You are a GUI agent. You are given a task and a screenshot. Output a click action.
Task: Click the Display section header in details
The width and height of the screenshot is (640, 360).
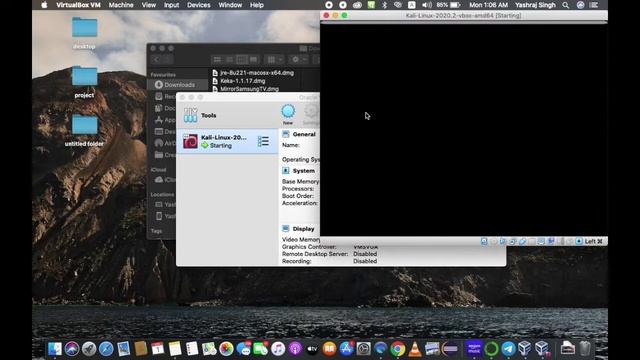pyautogui.click(x=303, y=229)
